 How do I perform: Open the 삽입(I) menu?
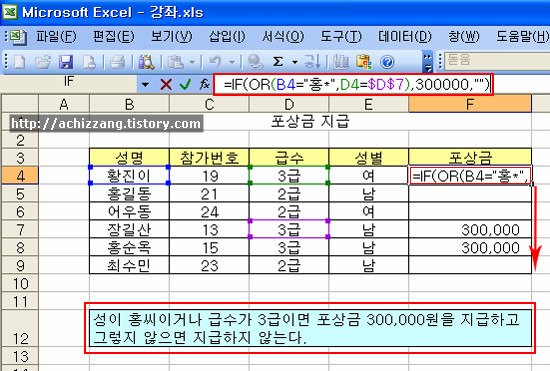[227, 36]
